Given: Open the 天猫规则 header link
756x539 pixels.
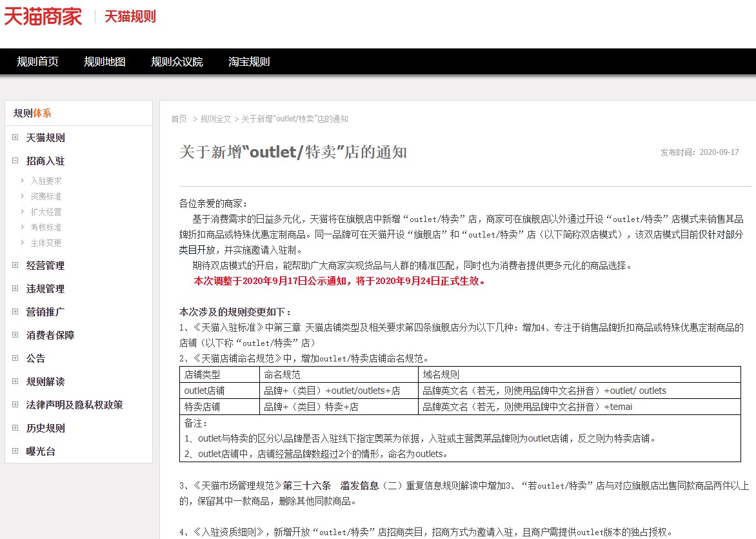Looking at the screenshot, I should (130, 16).
